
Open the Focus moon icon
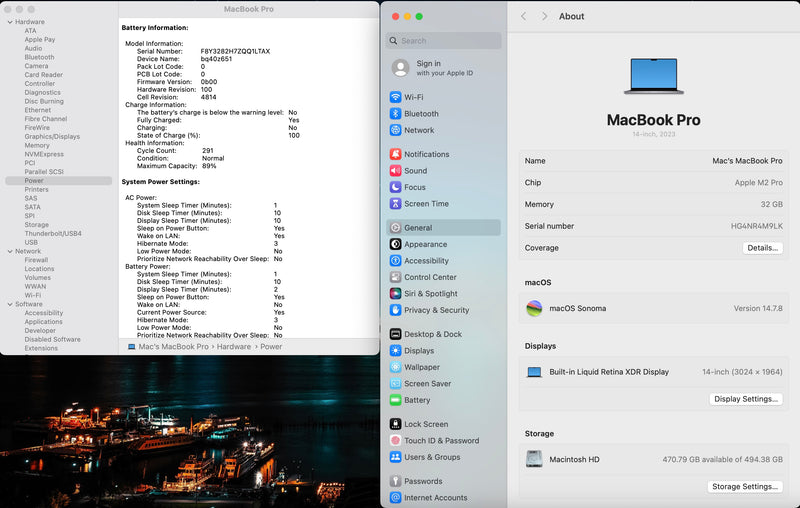(395, 187)
